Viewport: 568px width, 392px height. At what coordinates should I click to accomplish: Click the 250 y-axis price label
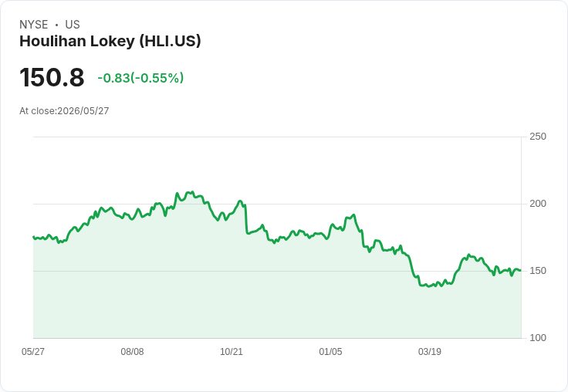[538, 137]
